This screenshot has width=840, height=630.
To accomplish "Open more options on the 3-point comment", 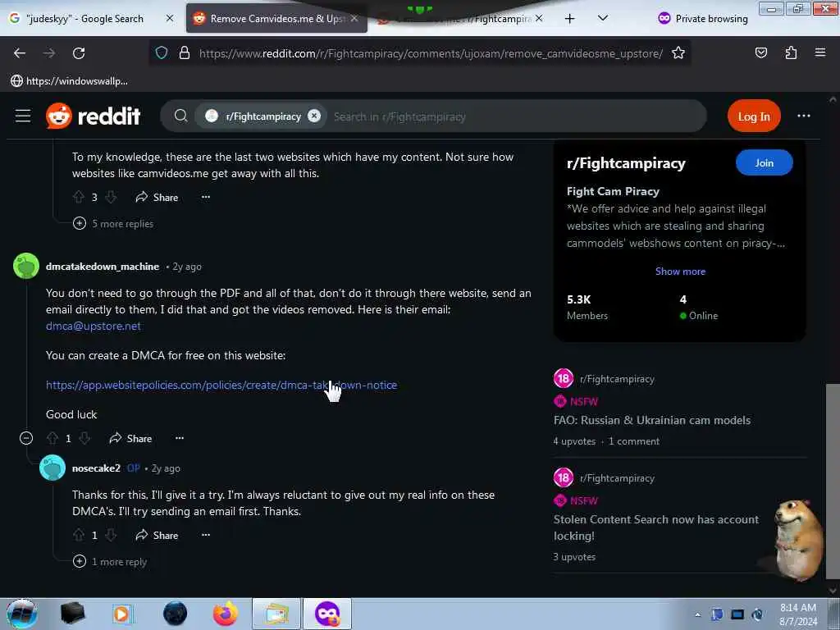I will tap(206, 197).
